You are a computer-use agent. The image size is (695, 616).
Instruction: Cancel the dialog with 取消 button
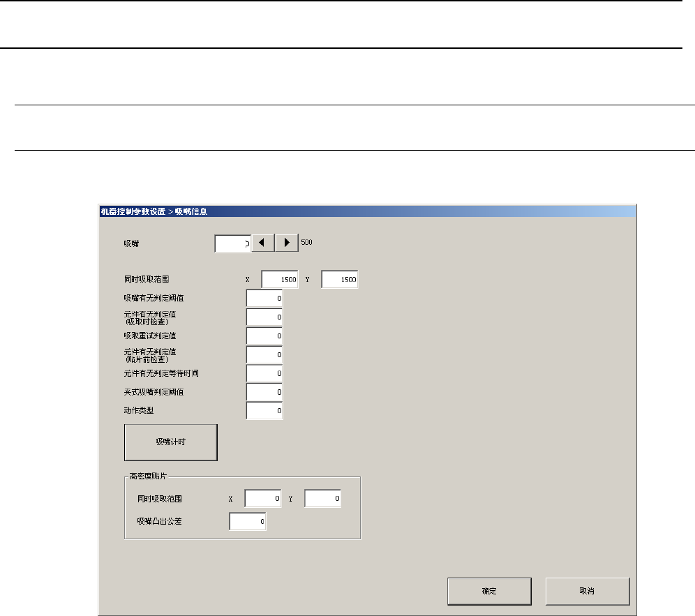[x=588, y=591]
